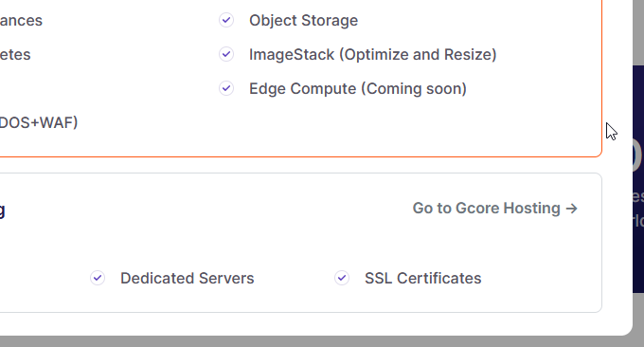644x347 pixels.
Task: Click the check icon beside Object Storage
Action: (226, 20)
